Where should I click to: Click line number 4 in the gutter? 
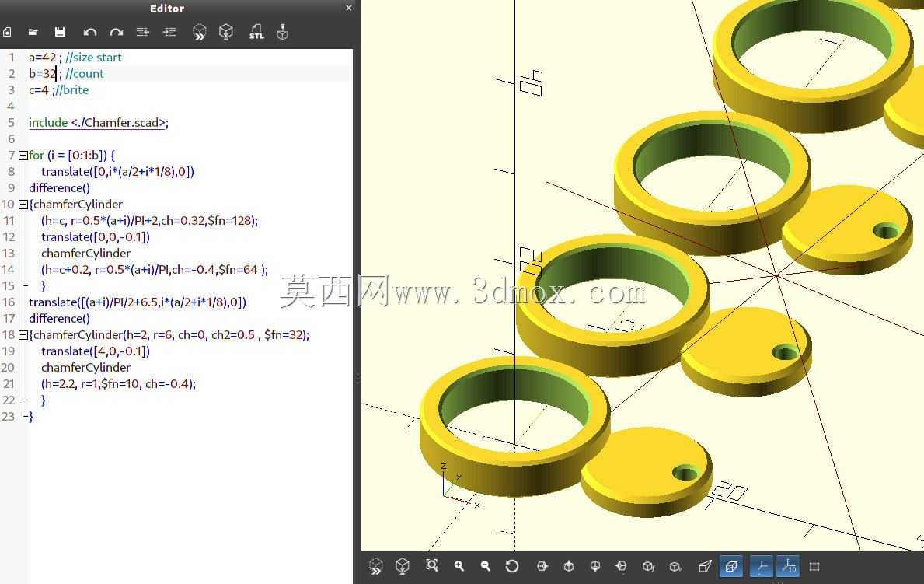(x=11, y=107)
